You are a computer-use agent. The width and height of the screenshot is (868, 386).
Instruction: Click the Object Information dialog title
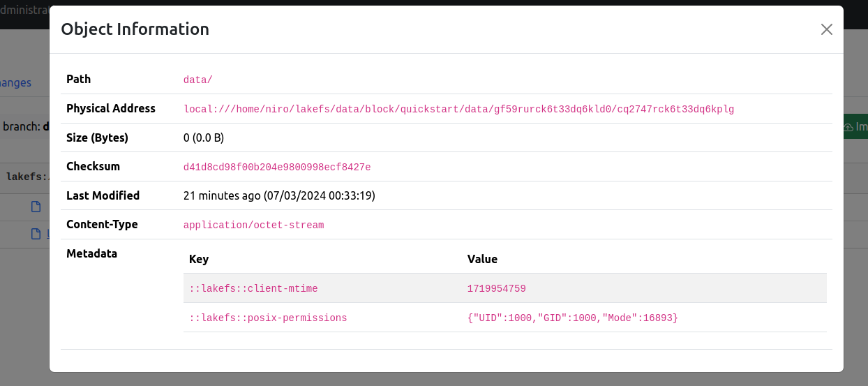pos(135,29)
